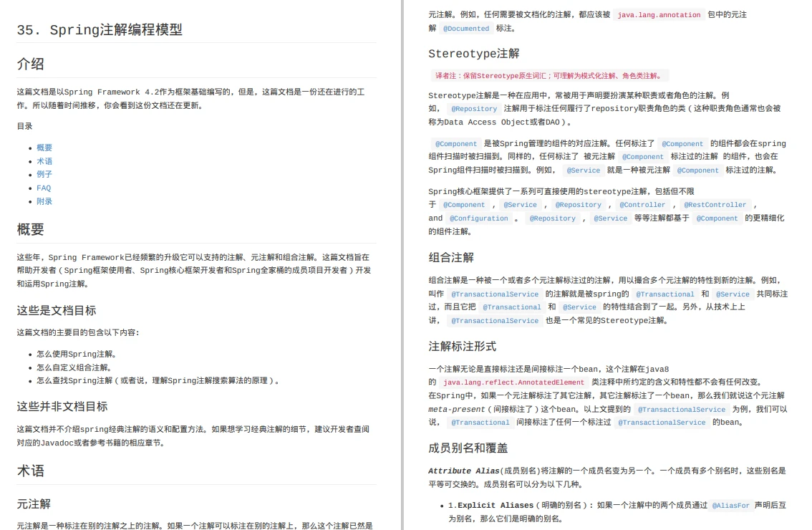Click the 组合注解 section heading
This screenshot has width=812, height=530.
point(451,258)
